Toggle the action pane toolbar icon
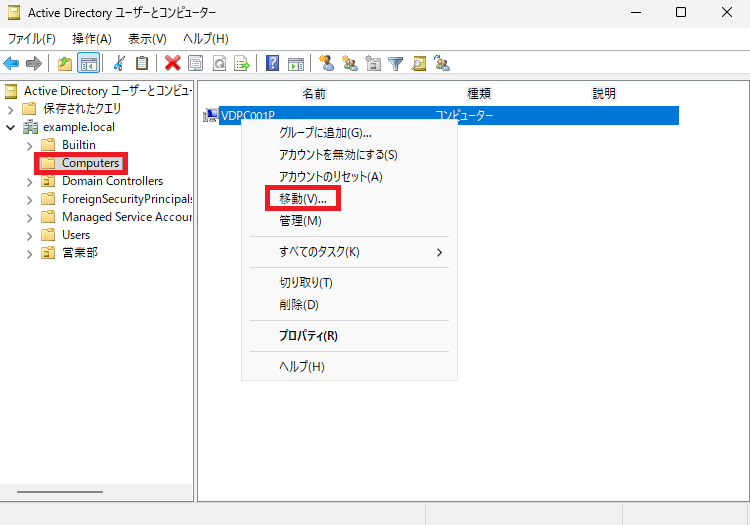The height and width of the screenshot is (525, 750). [x=296, y=63]
